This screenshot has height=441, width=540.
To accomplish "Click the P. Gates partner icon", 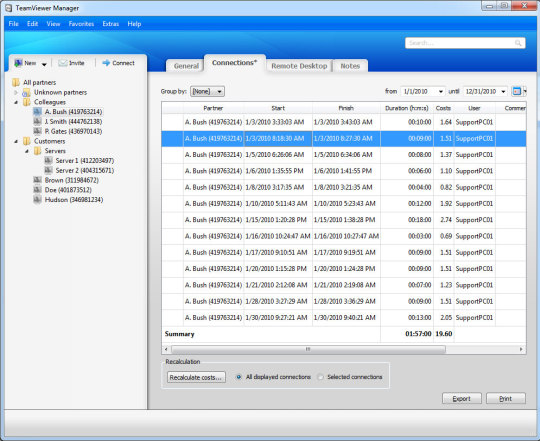I will 38,131.
